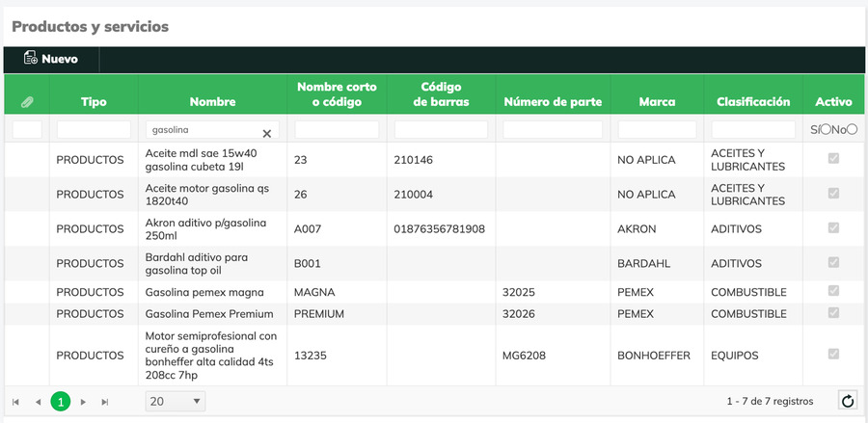Go to first page of results
This screenshot has width=868, height=423.
tap(15, 401)
